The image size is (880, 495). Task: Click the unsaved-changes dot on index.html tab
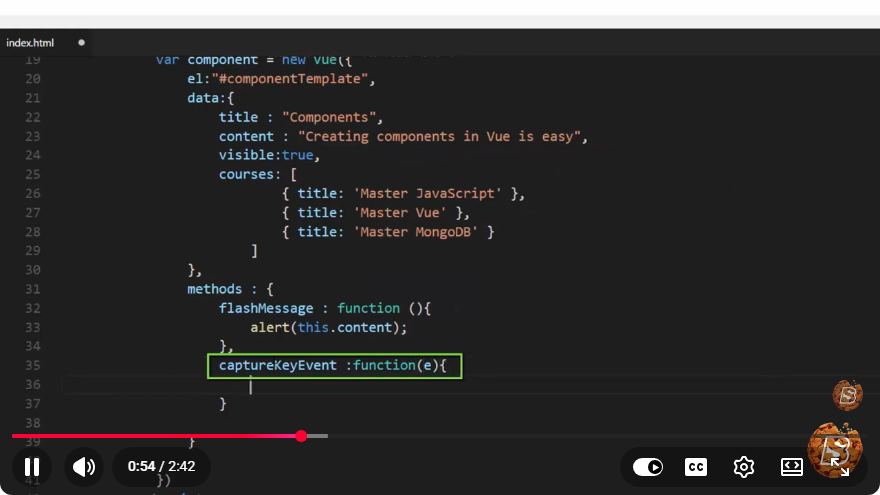pyautogui.click(x=81, y=43)
